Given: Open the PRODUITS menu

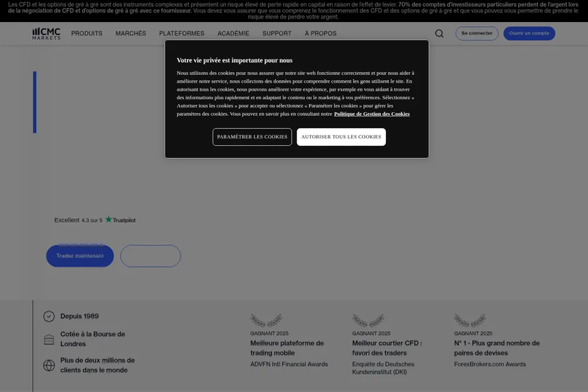Looking at the screenshot, I should click(86, 34).
